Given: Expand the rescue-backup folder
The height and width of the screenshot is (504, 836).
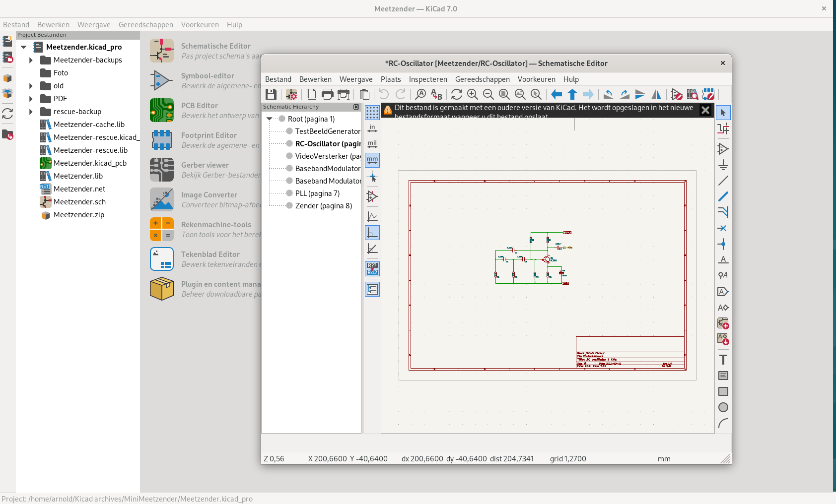Looking at the screenshot, I should click(x=31, y=112).
